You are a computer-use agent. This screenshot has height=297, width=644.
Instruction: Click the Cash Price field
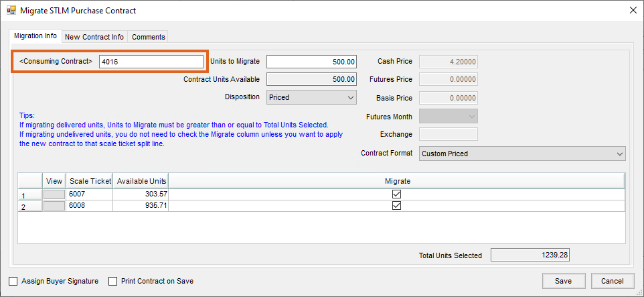[x=449, y=62]
